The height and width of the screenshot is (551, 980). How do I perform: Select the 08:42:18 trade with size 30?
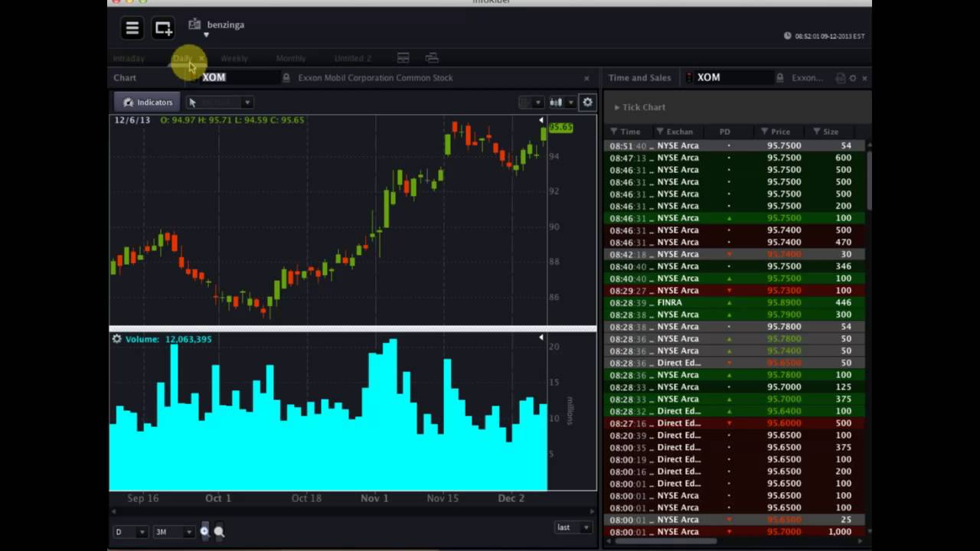click(735, 254)
